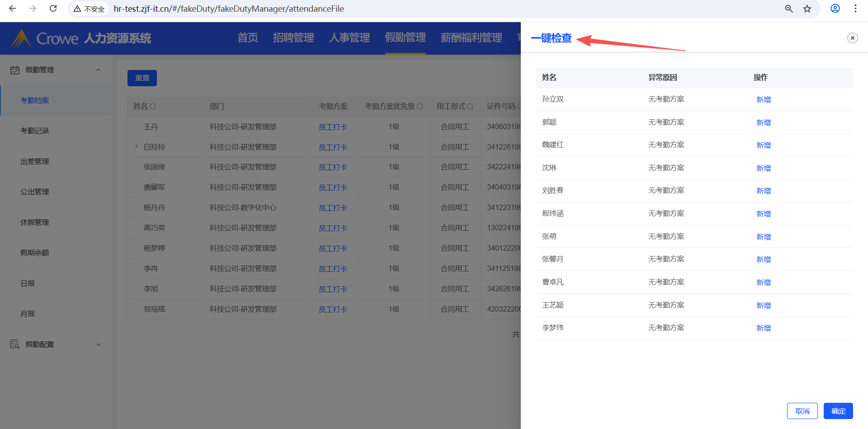
Task: Click the browser address bar URL
Action: coord(229,9)
